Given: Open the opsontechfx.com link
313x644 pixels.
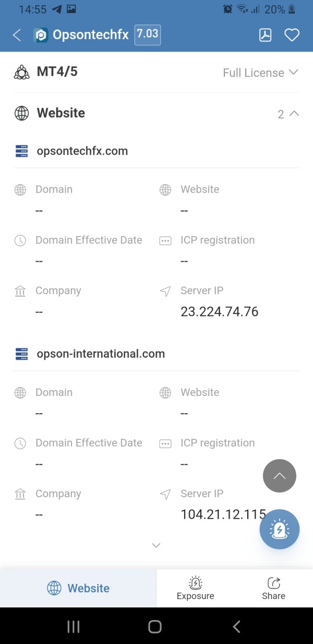Looking at the screenshot, I should [82, 151].
